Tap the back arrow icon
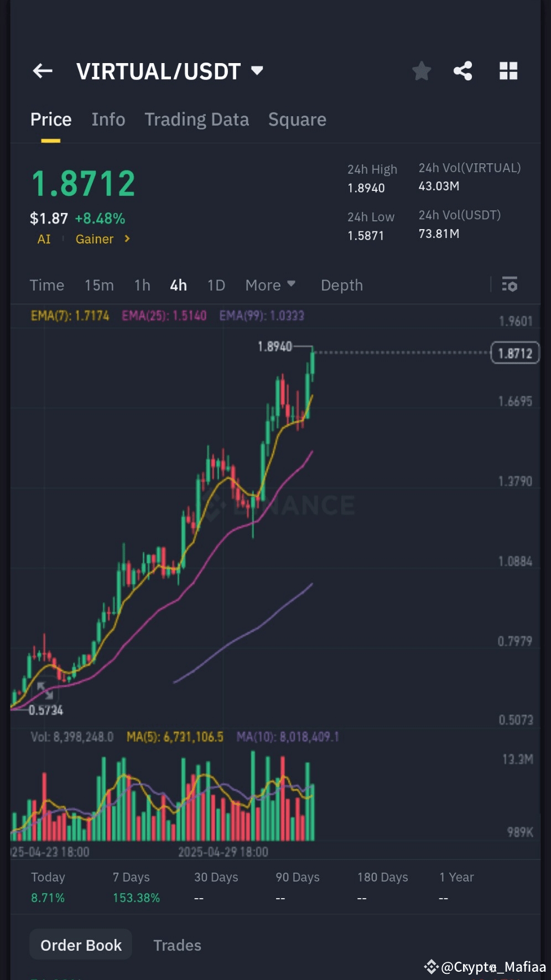The height and width of the screenshot is (980, 551). click(43, 71)
